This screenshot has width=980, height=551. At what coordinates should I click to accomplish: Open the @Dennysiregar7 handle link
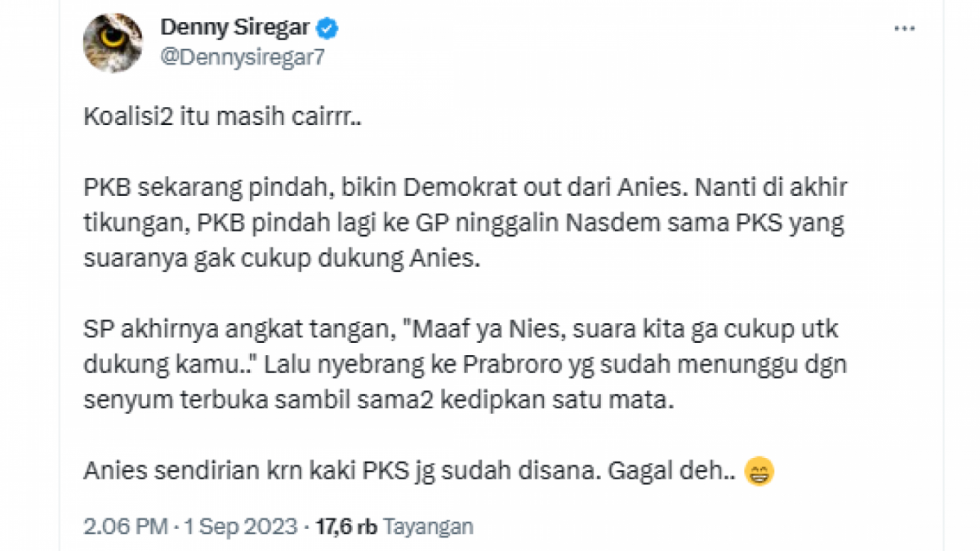[x=243, y=56]
